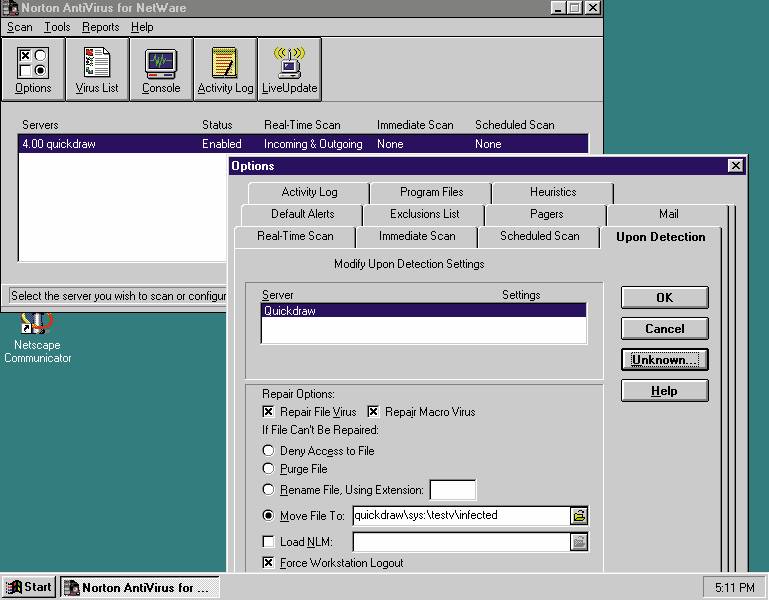Close the Options dialog

click(x=736, y=166)
